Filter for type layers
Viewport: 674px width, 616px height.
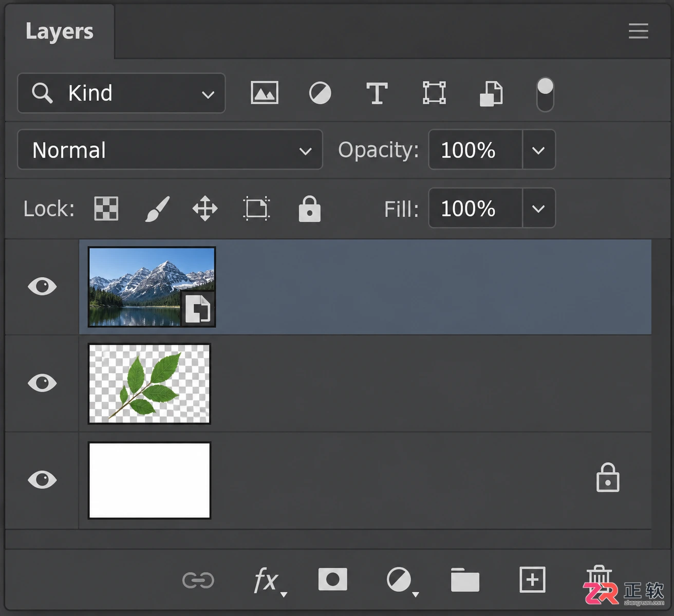click(377, 94)
